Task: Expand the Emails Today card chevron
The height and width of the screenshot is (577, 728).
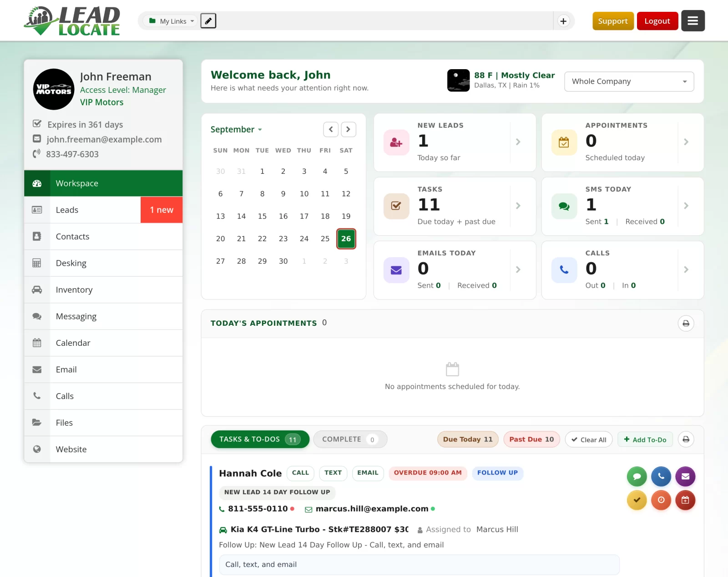Action: (x=518, y=269)
